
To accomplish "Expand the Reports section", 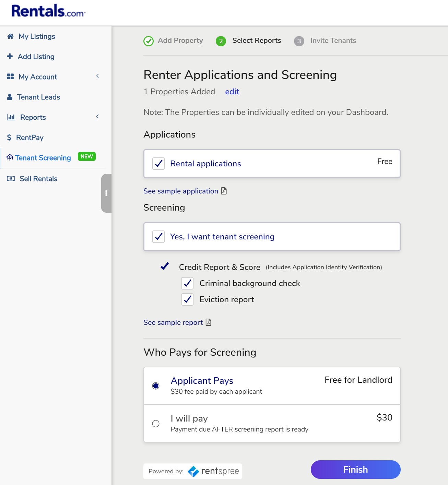I will (x=98, y=117).
